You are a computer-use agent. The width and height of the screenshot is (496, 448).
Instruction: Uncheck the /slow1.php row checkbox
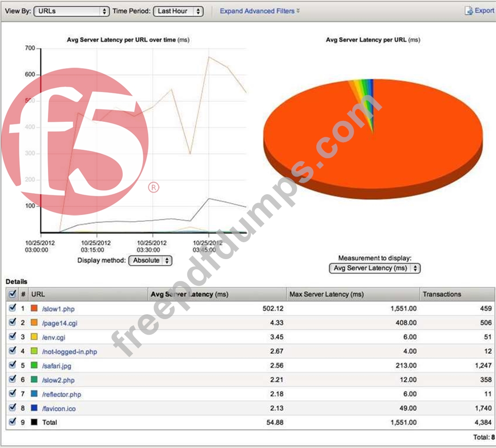(12, 308)
